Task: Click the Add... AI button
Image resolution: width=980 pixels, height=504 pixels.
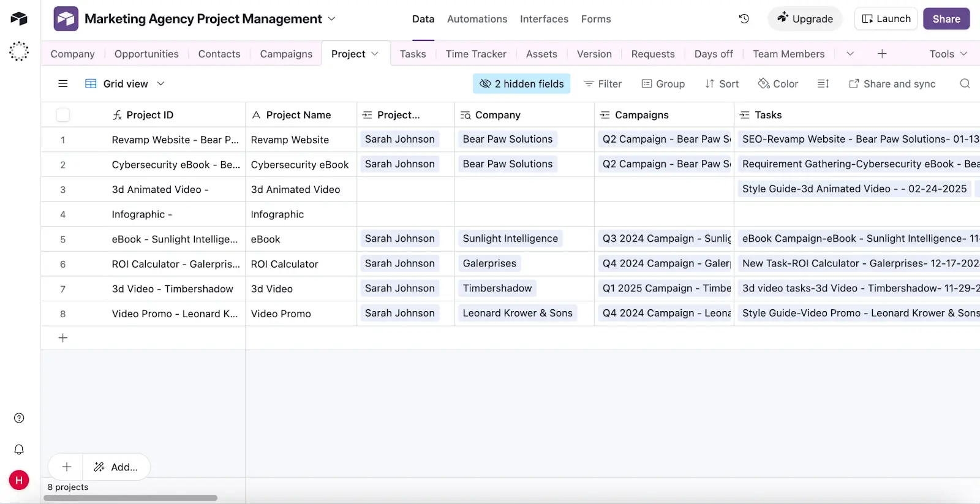Action: tap(116, 467)
